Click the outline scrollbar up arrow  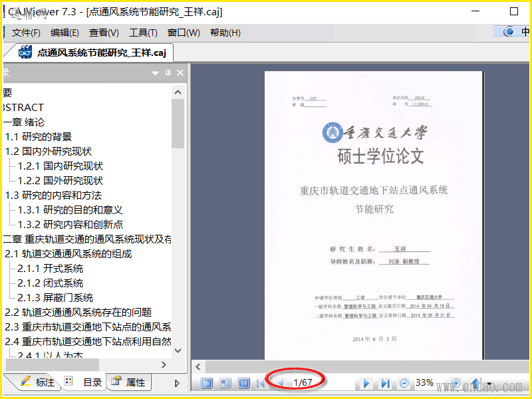(x=178, y=92)
